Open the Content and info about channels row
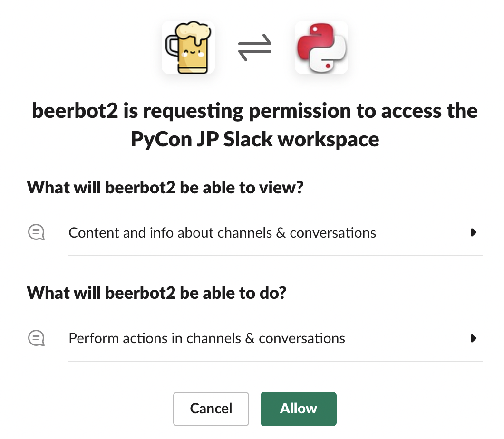504x439 pixels. pos(222,233)
